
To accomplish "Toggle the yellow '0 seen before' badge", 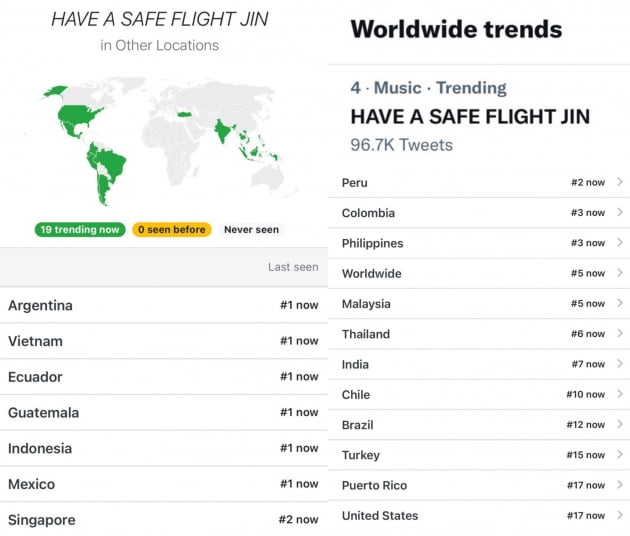I will (x=172, y=229).
